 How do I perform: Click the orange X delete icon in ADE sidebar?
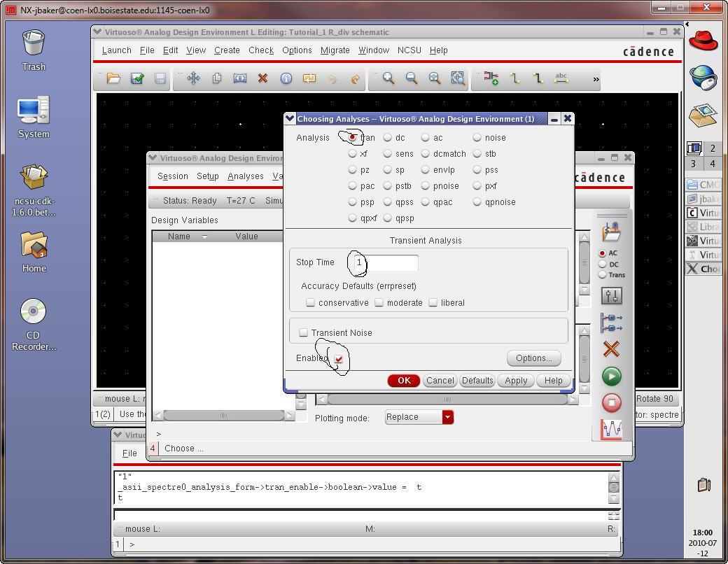(611, 348)
